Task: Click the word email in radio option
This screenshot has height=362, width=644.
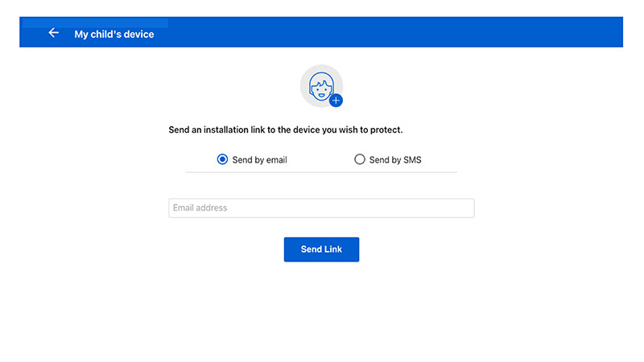Action: tap(277, 159)
